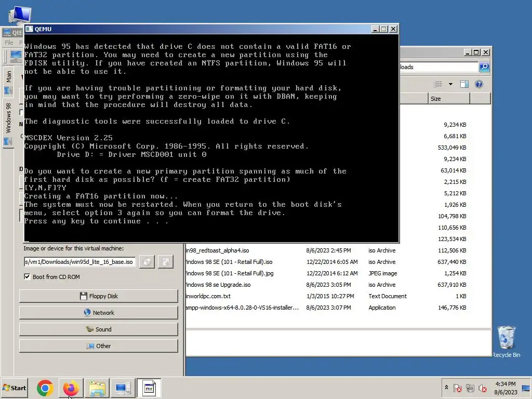Switch to the Main vertical tab
The width and height of the screenshot is (532, 399).
coord(8,82)
